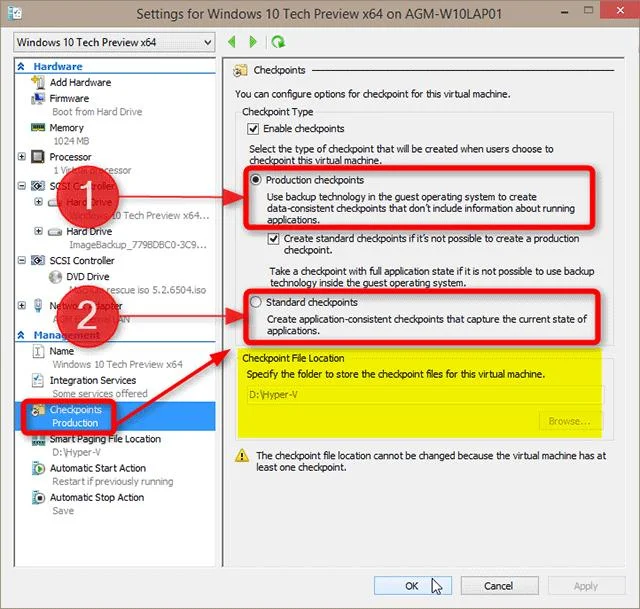
Task: Click 'Some services offered' text
Action: point(100,394)
